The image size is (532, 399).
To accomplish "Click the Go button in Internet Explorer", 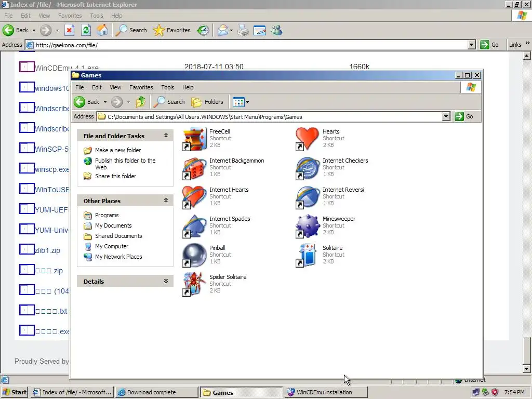I will coord(489,45).
